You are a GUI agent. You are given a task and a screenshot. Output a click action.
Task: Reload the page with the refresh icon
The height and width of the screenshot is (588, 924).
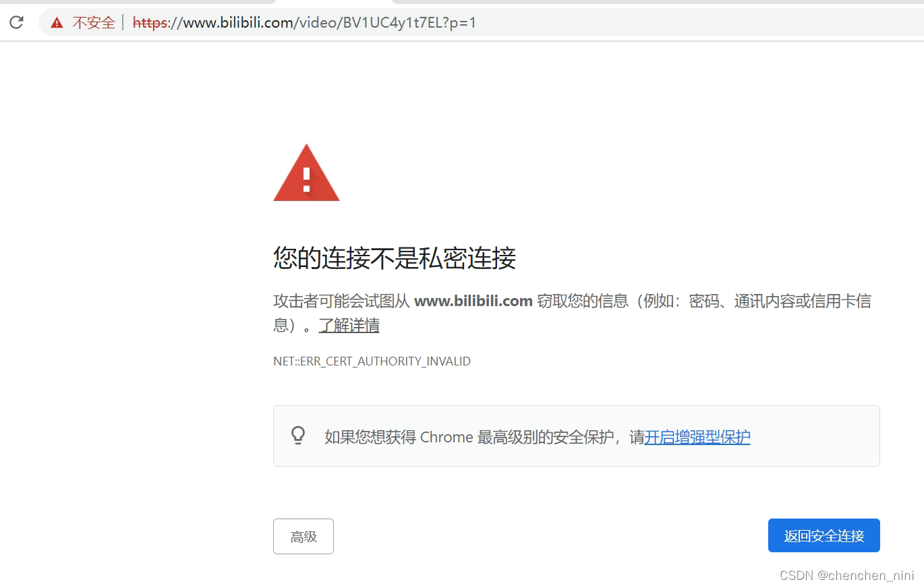click(x=16, y=22)
